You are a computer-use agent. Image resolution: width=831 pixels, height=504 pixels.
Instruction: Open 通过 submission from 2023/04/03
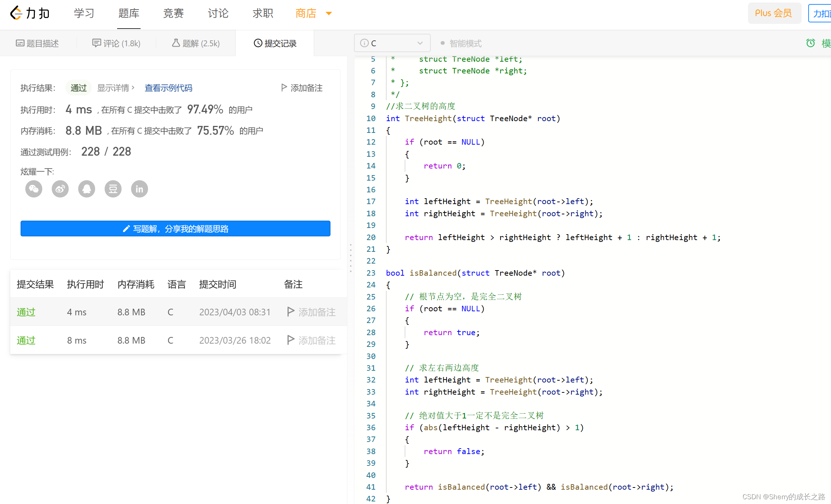(x=26, y=312)
